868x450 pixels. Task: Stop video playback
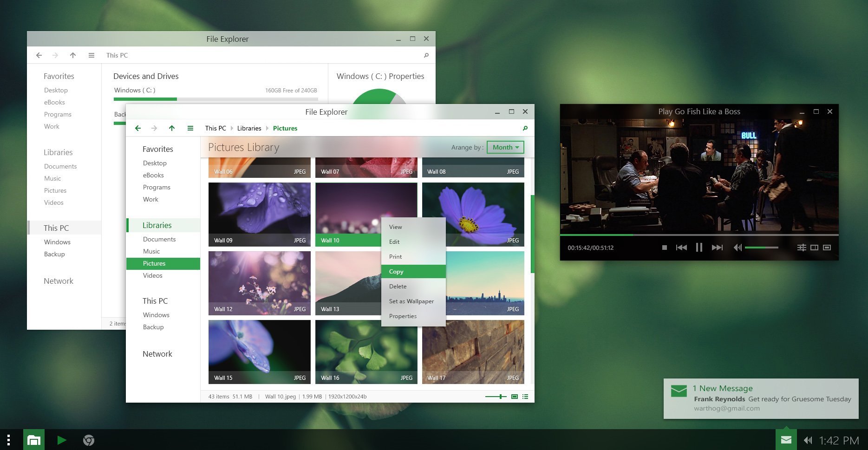pyautogui.click(x=665, y=248)
